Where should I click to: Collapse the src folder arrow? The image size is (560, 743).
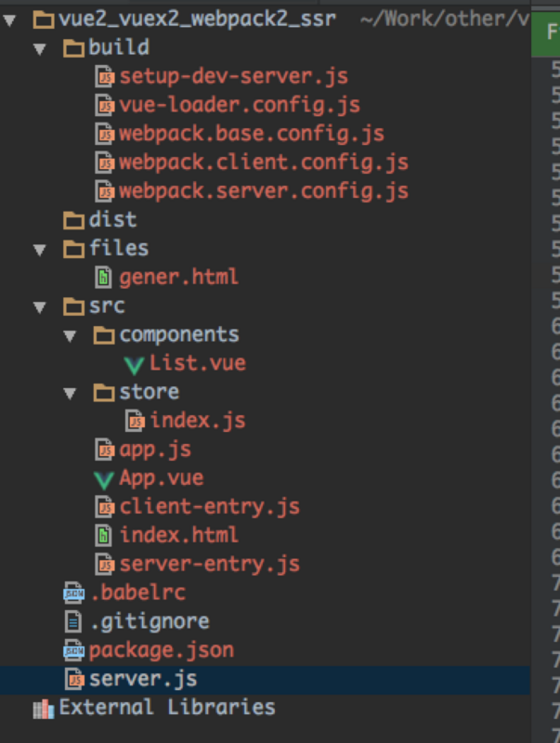point(40,307)
